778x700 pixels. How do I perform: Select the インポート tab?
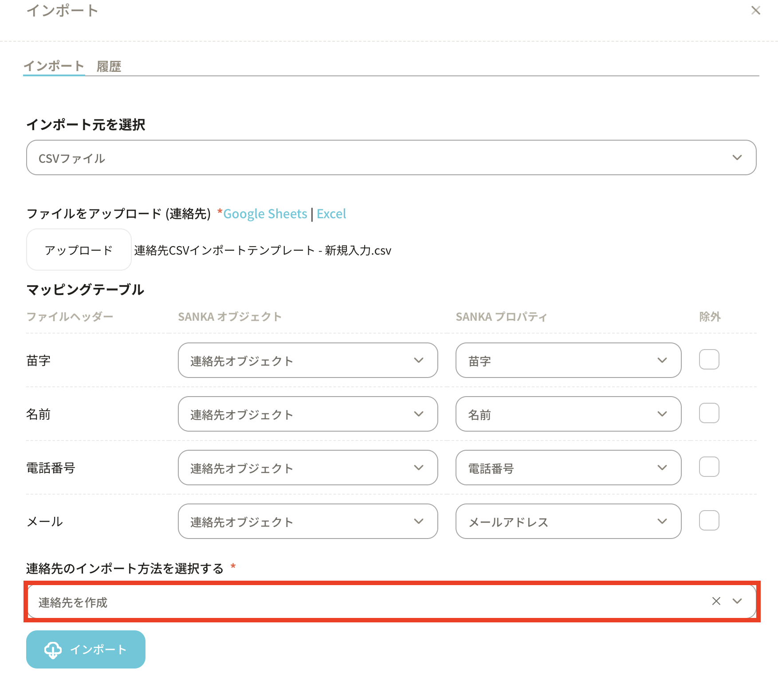tap(54, 66)
